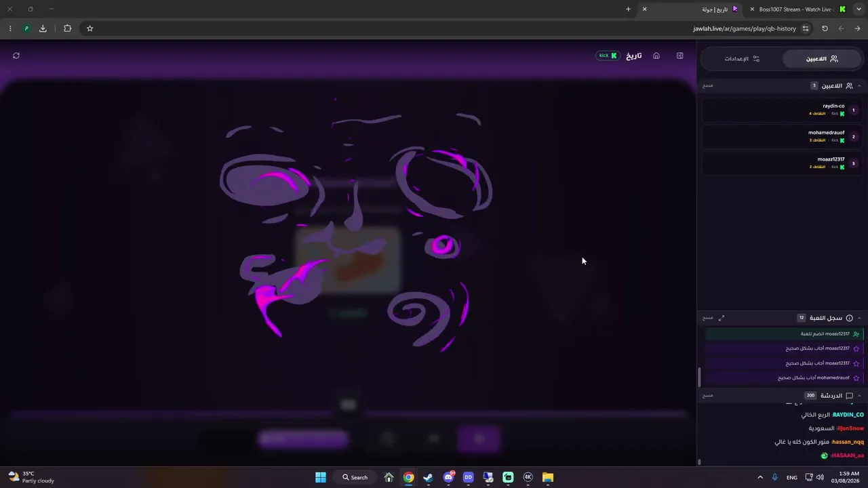The width and height of the screenshot is (868, 488).
Task: Click the chat panel scrollbar
Action: tap(699, 462)
